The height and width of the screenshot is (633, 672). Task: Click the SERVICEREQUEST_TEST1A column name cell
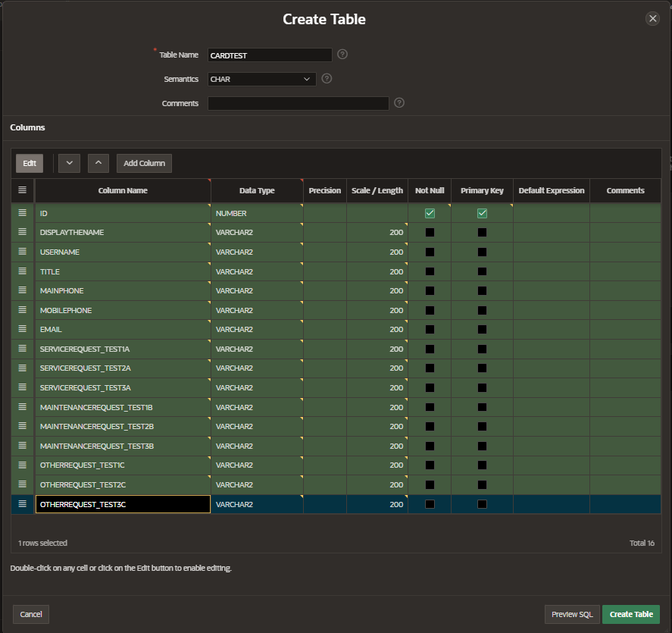click(x=123, y=349)
